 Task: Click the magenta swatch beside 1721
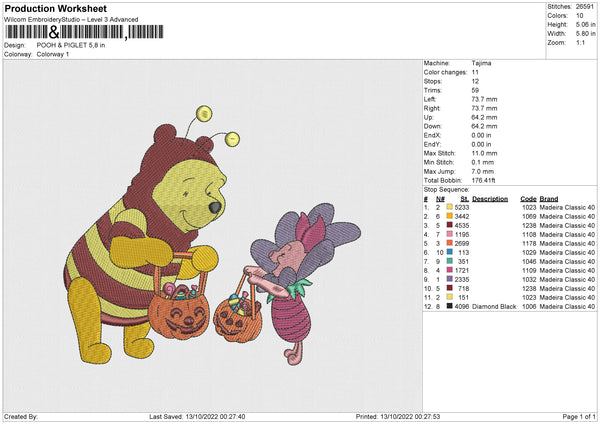[450, 271]
